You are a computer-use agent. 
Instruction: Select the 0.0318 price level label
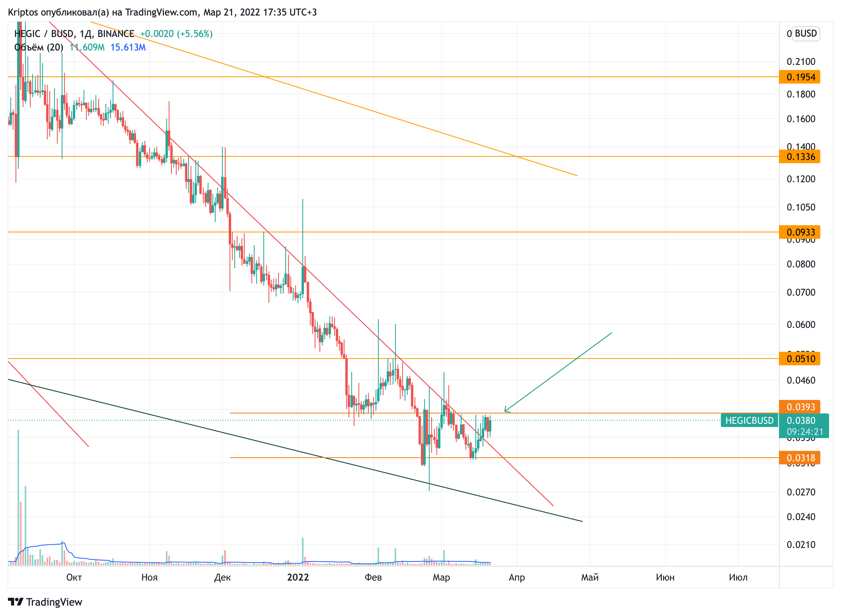[800, 458]
